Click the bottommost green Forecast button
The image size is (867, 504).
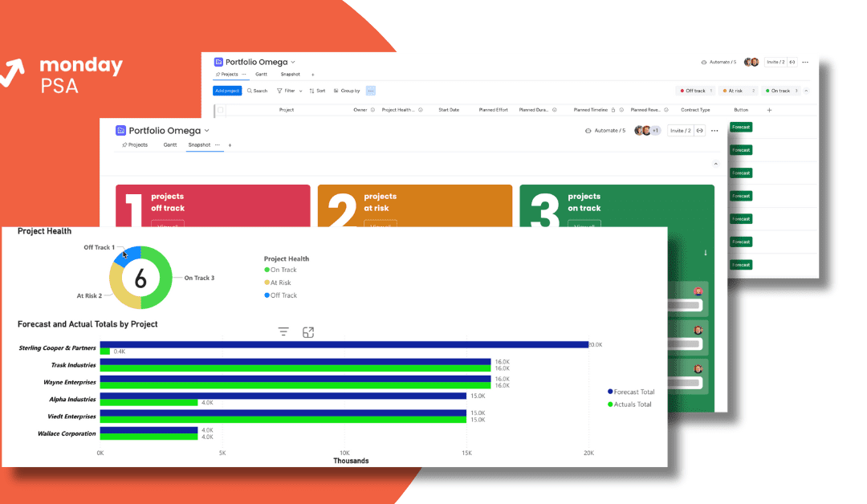[741, 265]
